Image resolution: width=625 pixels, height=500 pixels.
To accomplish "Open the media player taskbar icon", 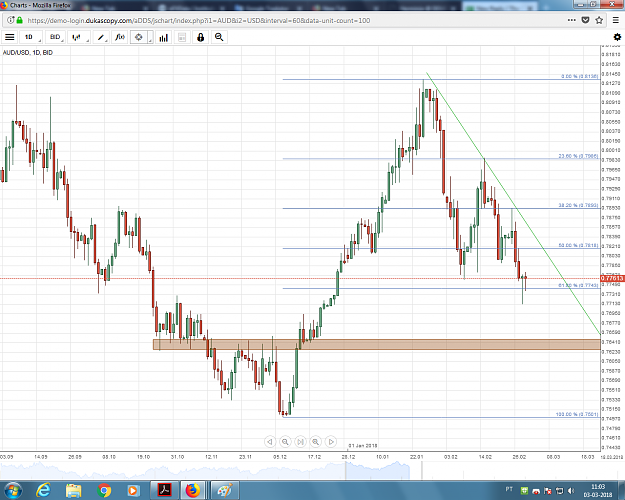I will point(133,490).
